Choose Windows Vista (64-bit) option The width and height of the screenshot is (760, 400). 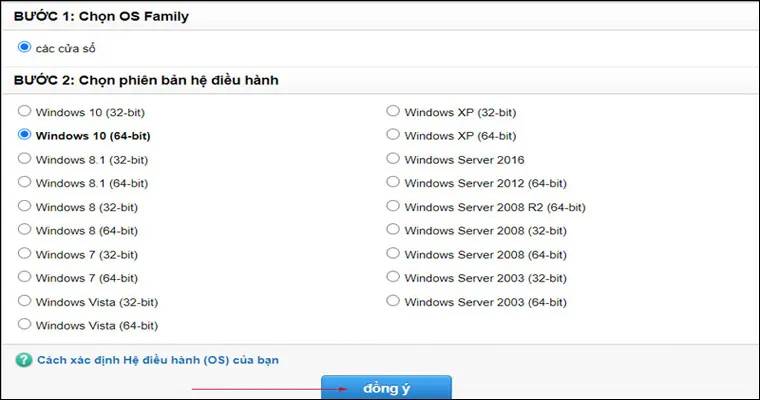25,325
